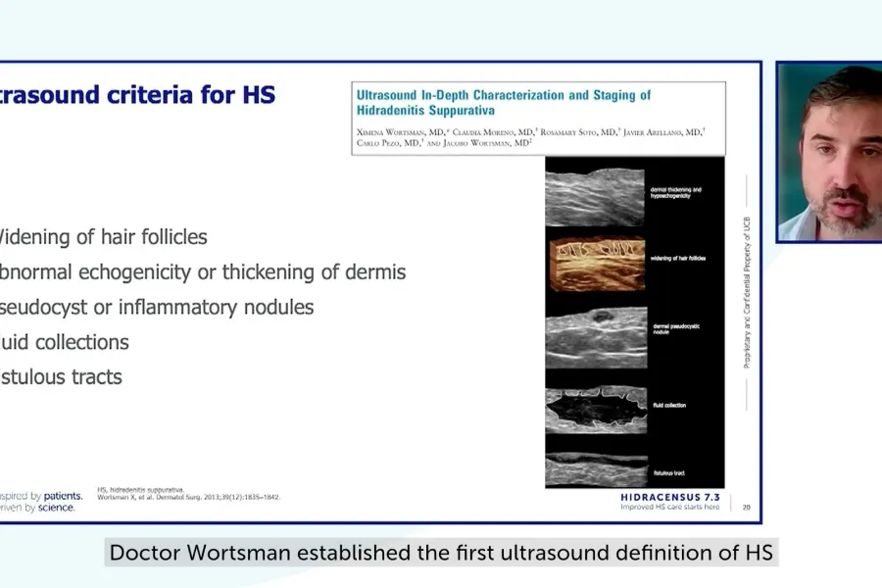Click the white image caption 'fistulous tract'
882x588 pixels.
click(669, 473)
